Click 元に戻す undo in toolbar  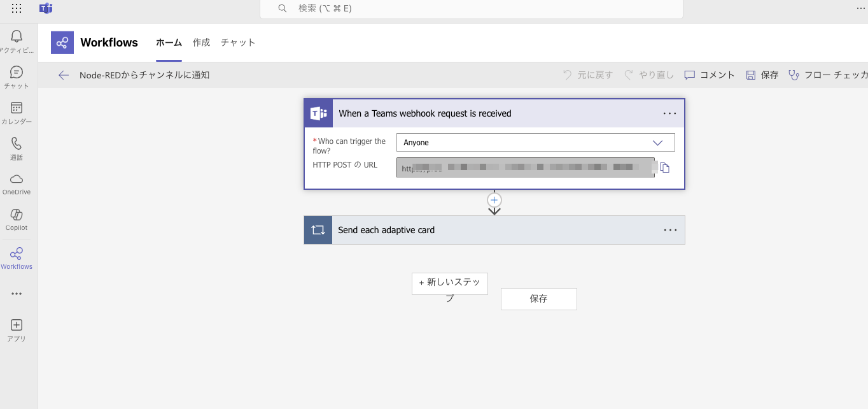click(587, 75)
